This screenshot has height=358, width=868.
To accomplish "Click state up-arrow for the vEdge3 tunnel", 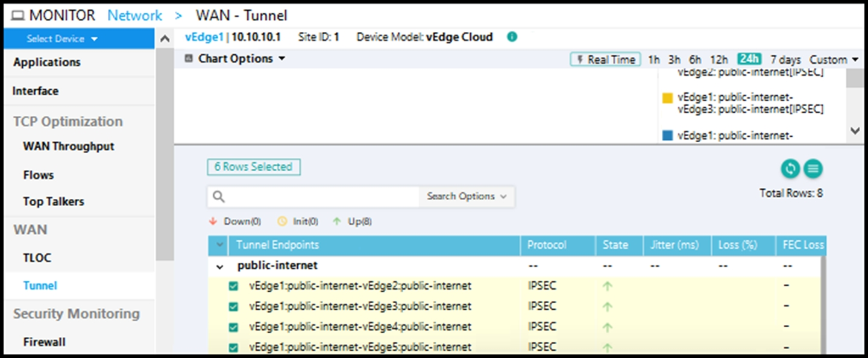I will coord(607,307).
